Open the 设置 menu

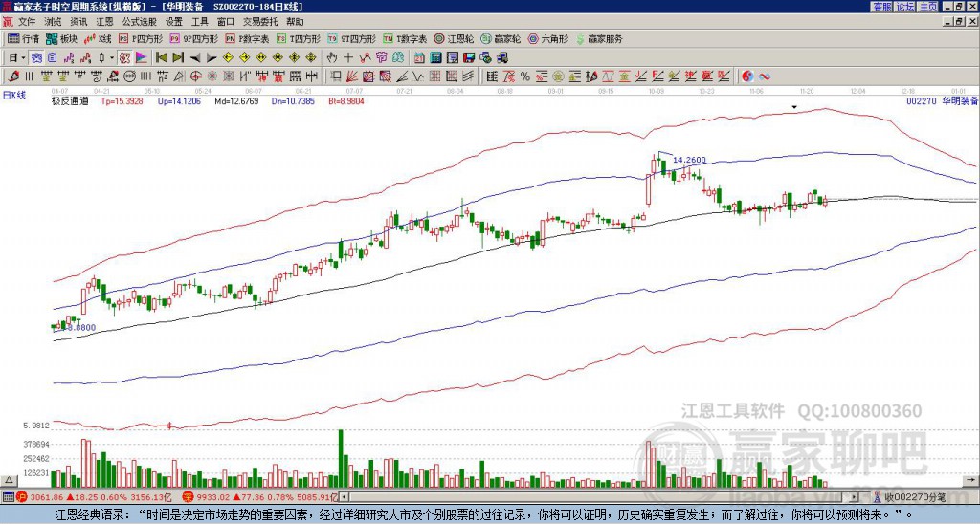174,22
